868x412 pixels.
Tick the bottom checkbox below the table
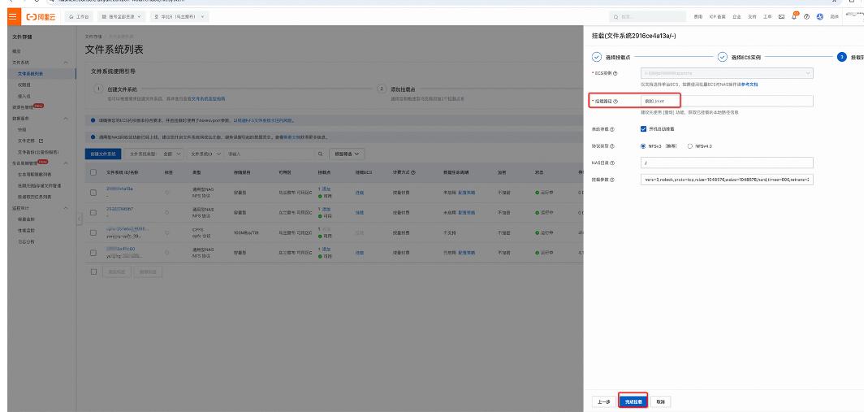point(93,272)
